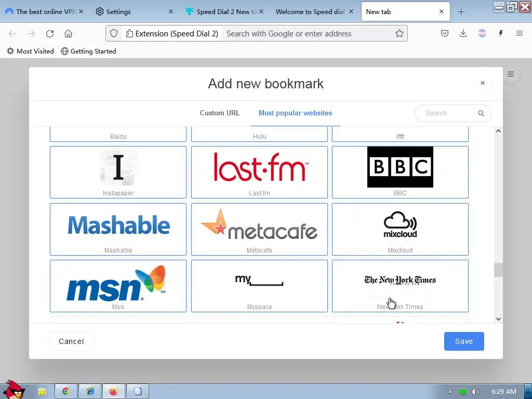The height and width of the screenshot is (399, 532).
Task: Choose the BBC website tile
Action: [x=400, y=172]
